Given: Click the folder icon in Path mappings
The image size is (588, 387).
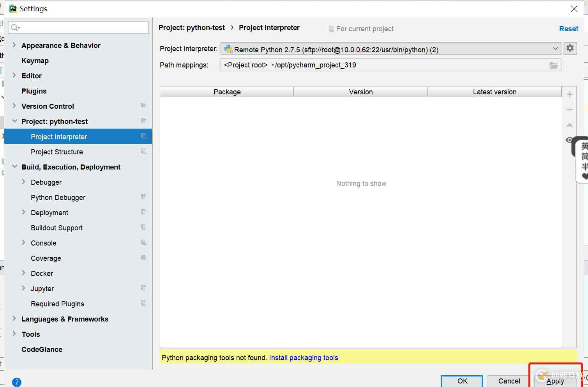Looking at the screenshot, I should pos(553,65).
